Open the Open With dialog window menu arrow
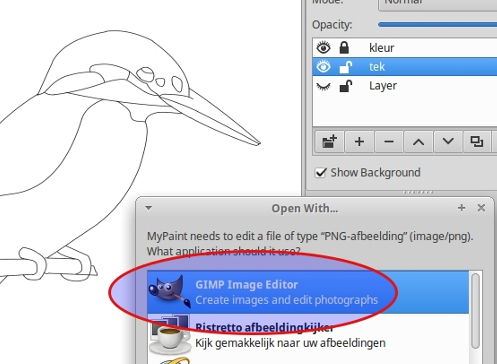 click(x=149, y=208)
